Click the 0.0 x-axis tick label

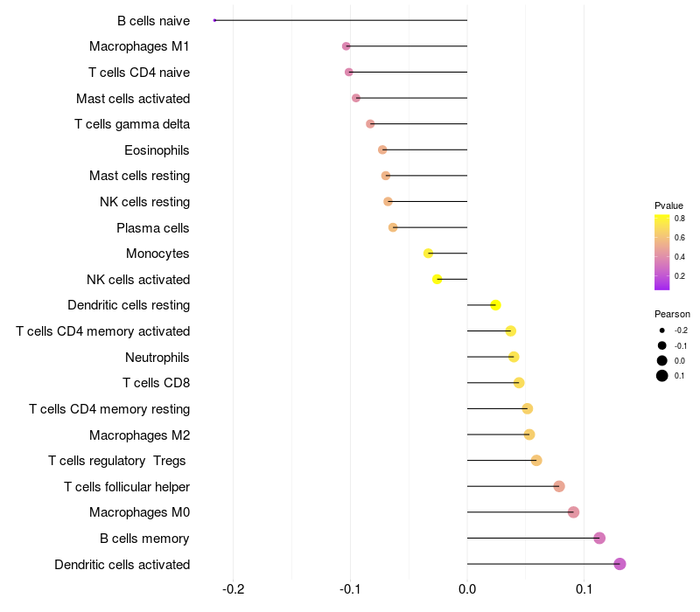pyautogui.click(x=467, y=589)
